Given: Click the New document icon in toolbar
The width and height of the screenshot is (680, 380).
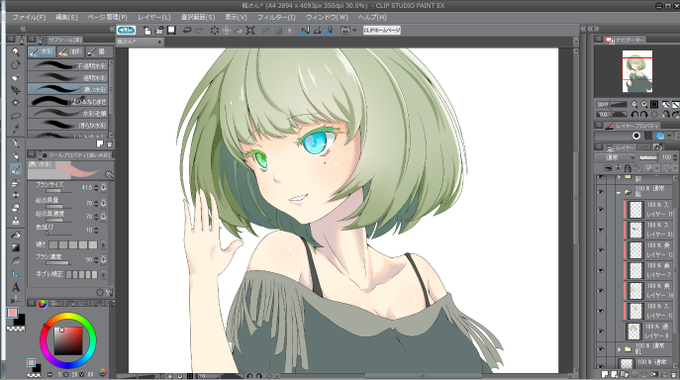Looking at the screenshot, I should click(x=147, y=30).
